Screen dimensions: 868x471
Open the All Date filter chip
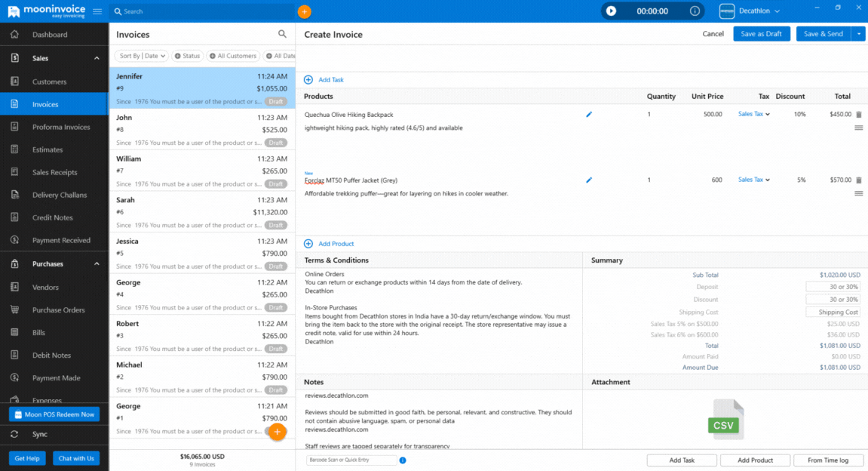point(279,56)
